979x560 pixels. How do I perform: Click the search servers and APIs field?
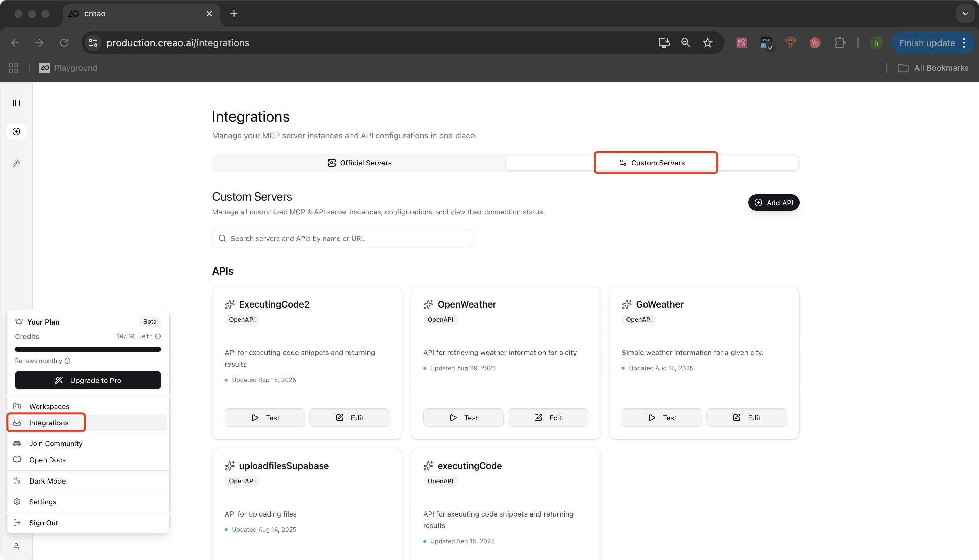point(342,238)
